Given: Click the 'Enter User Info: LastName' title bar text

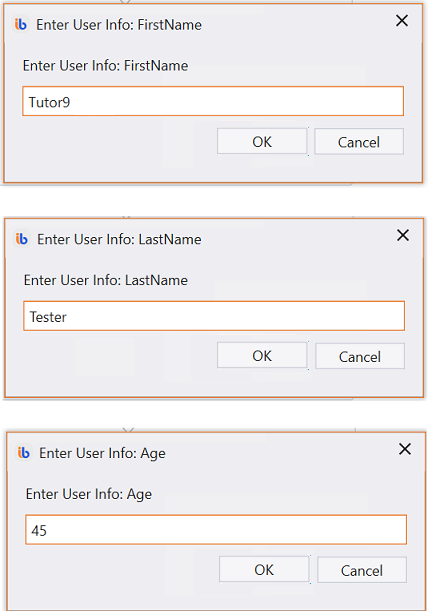Looking at the screenshot, I should [x=119, y=239].
